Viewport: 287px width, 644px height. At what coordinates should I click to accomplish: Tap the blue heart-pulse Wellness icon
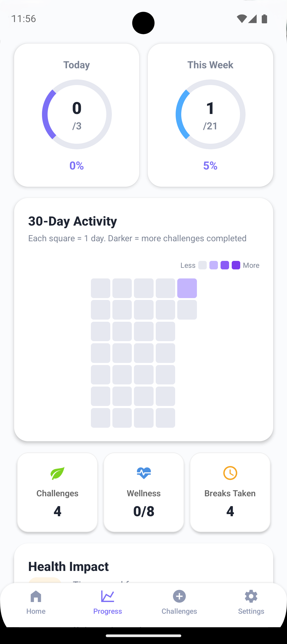pyautogui.click(x=144, y=473)
